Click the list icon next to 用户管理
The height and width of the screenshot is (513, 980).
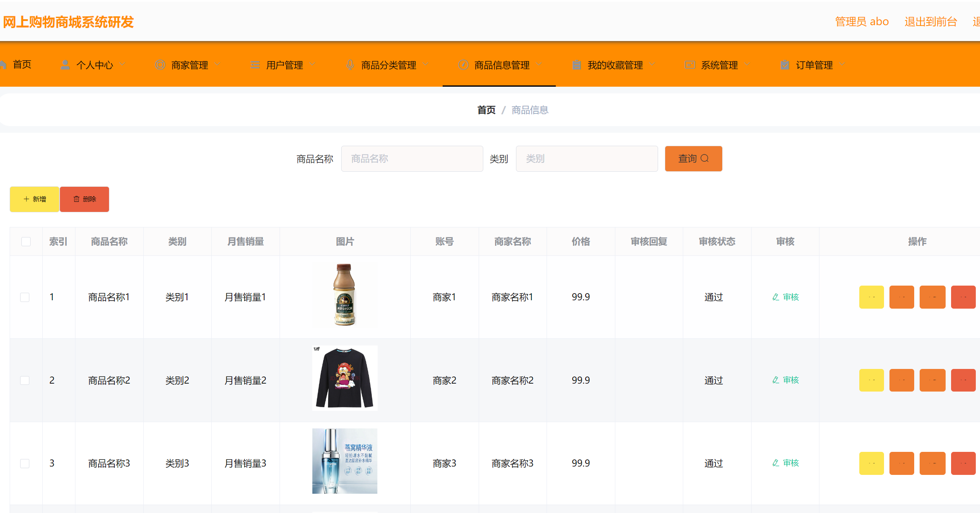255,64
